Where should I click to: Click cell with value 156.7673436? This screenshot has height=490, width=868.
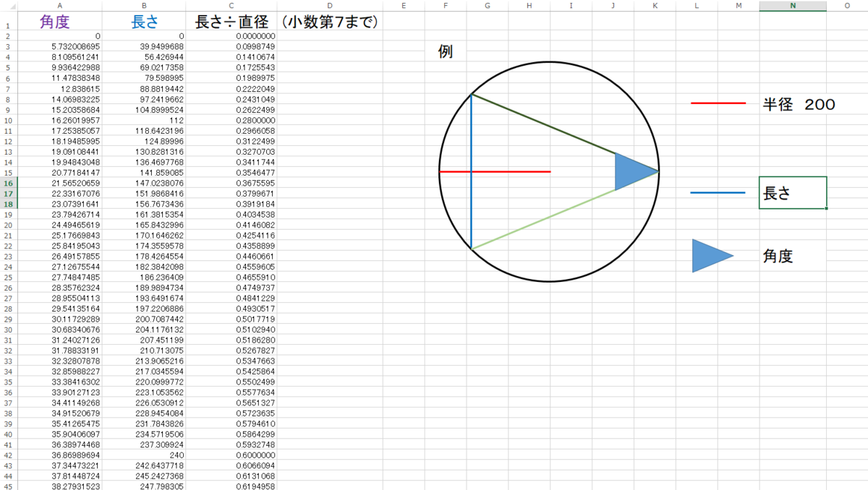pyautogui.click(x=143, y=204)
